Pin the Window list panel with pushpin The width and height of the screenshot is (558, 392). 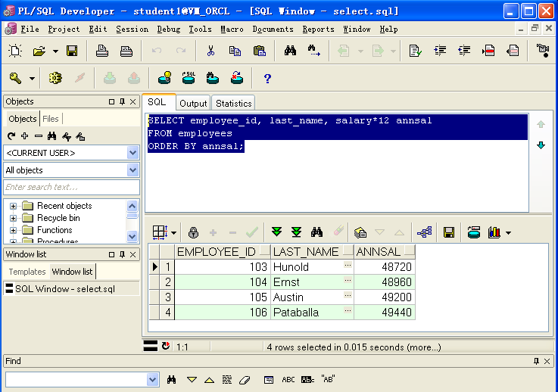(x=122, y=254)
